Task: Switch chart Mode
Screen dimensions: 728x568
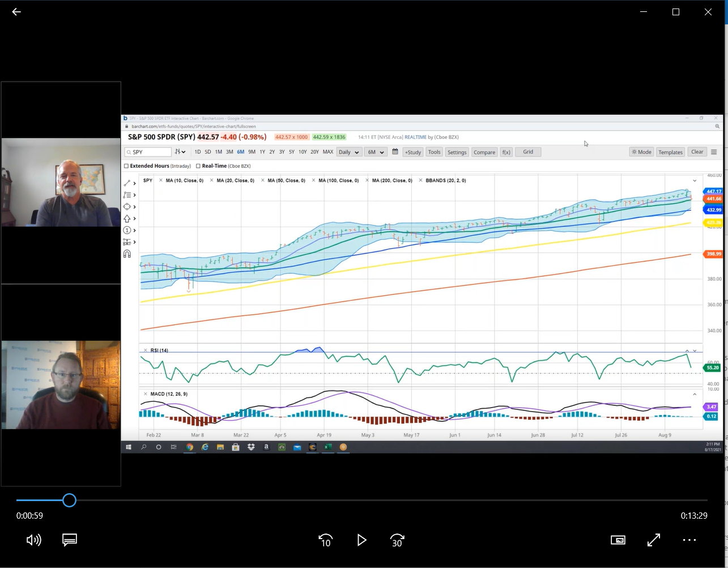Action: tap(641, 152)
